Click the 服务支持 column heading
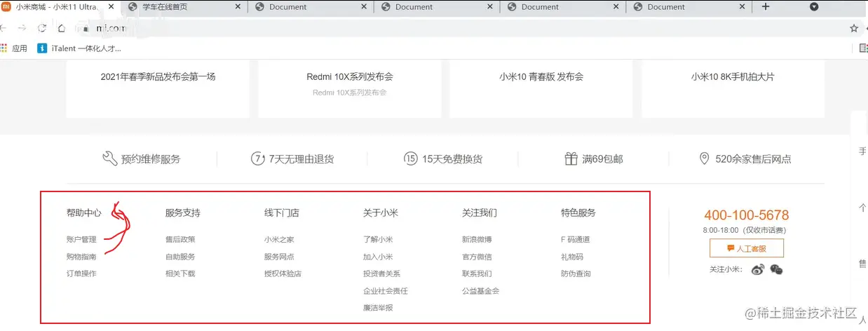The image size is (868, 331). point(183,212)
